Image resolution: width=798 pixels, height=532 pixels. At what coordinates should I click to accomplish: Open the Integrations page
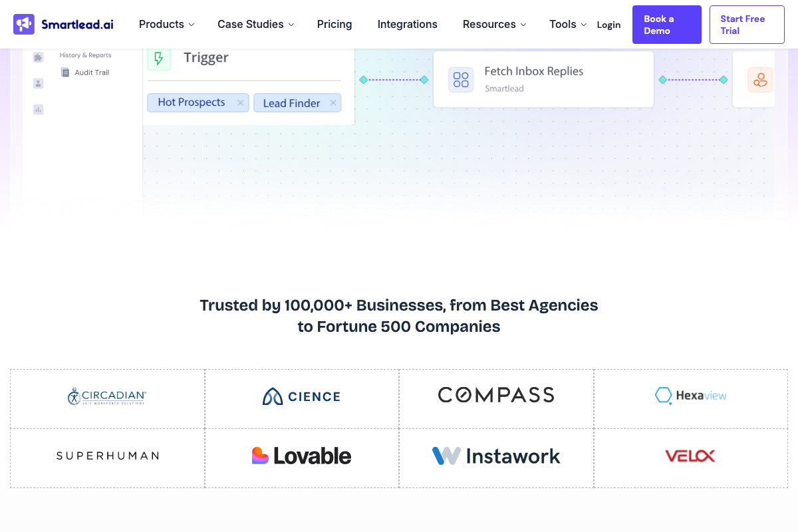[408, 25]
